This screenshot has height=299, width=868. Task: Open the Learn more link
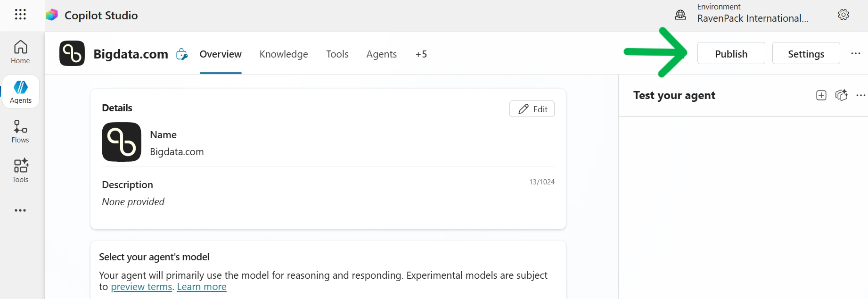click(202, 287)
